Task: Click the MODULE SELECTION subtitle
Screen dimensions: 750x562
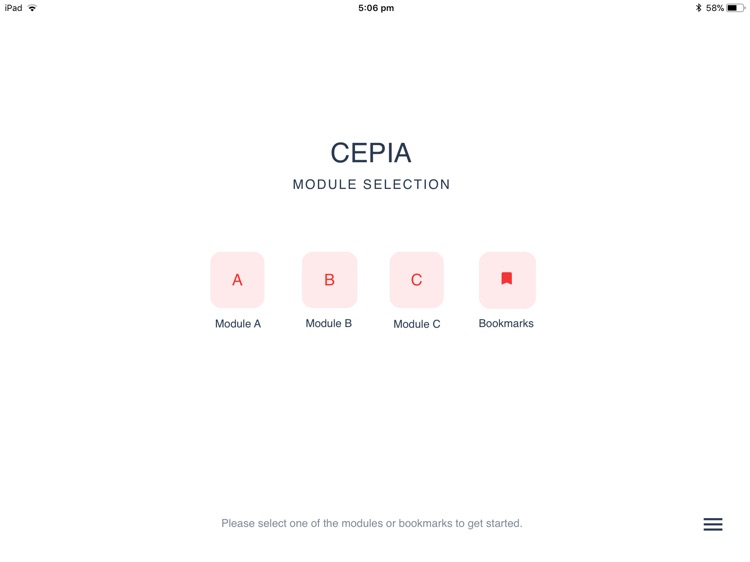Action: pos(371,185)
